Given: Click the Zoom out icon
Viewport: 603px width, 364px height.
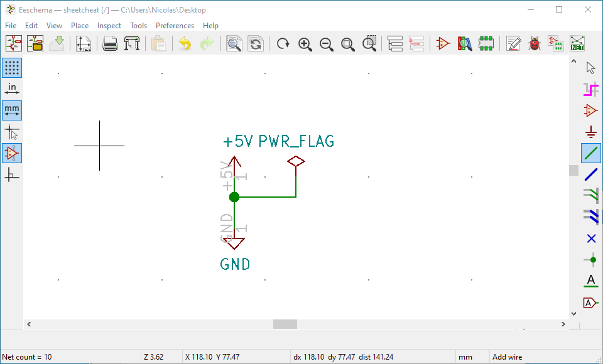Looking at the screenshot, I should (x=326, y=43).
